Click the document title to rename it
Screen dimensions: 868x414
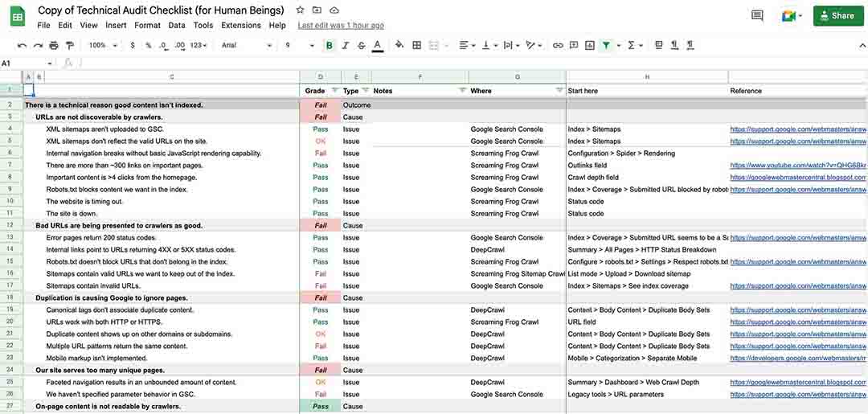tap(161, 10)
